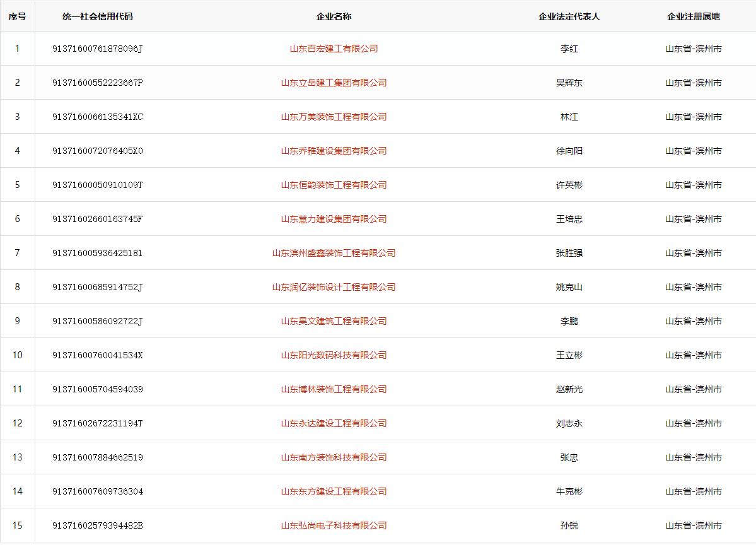This screenshot has width=756, height=545.
Task: Click the 企业注册属地 column header
Action: (x=693, y=16)
